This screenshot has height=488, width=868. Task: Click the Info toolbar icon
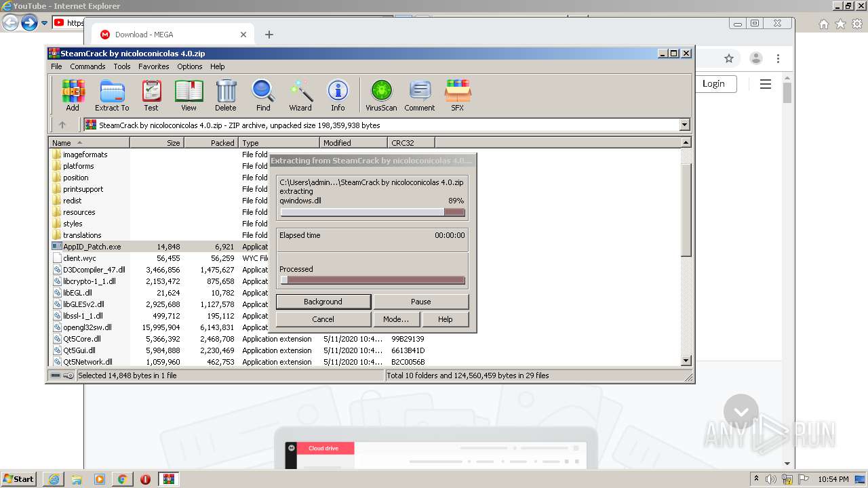tap(338, 95)
